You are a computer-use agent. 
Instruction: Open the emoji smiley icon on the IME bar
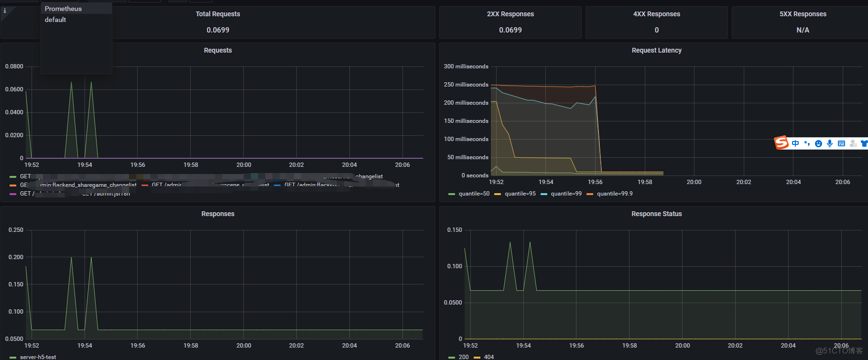(x=818, y=143)
